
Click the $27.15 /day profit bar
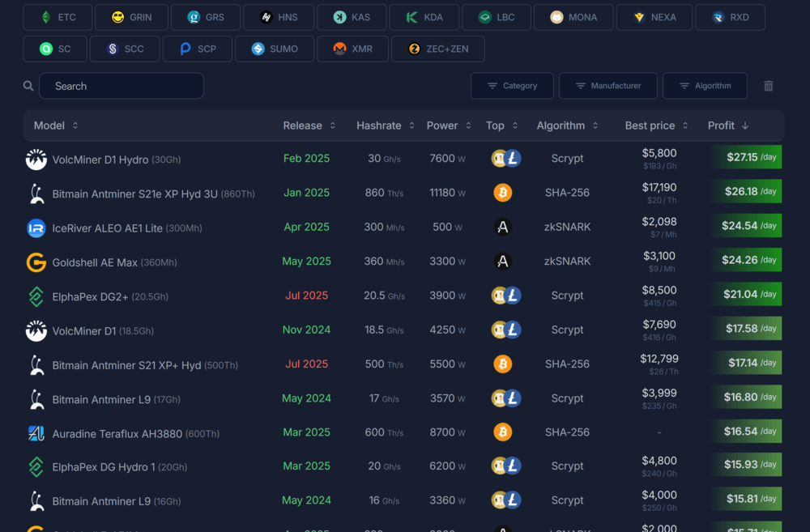click(746, 157)
